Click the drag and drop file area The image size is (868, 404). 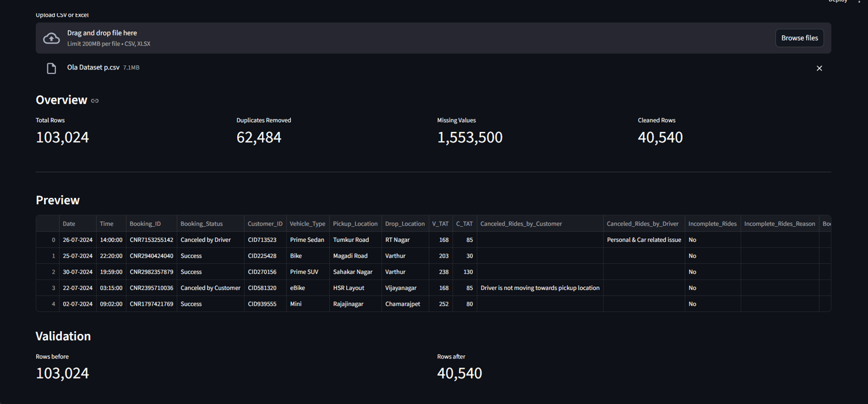(433, 38)
